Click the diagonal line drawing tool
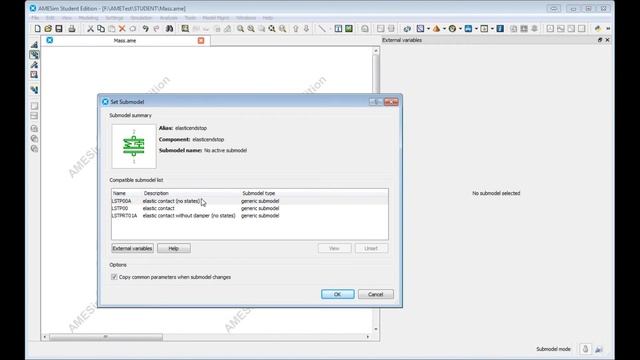 (322, 29)
